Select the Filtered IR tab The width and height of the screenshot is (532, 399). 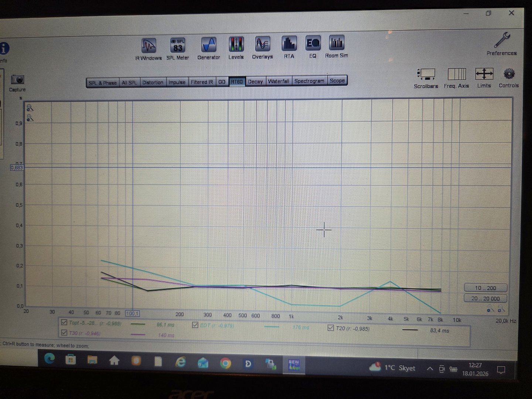click(x=202, y=82)
